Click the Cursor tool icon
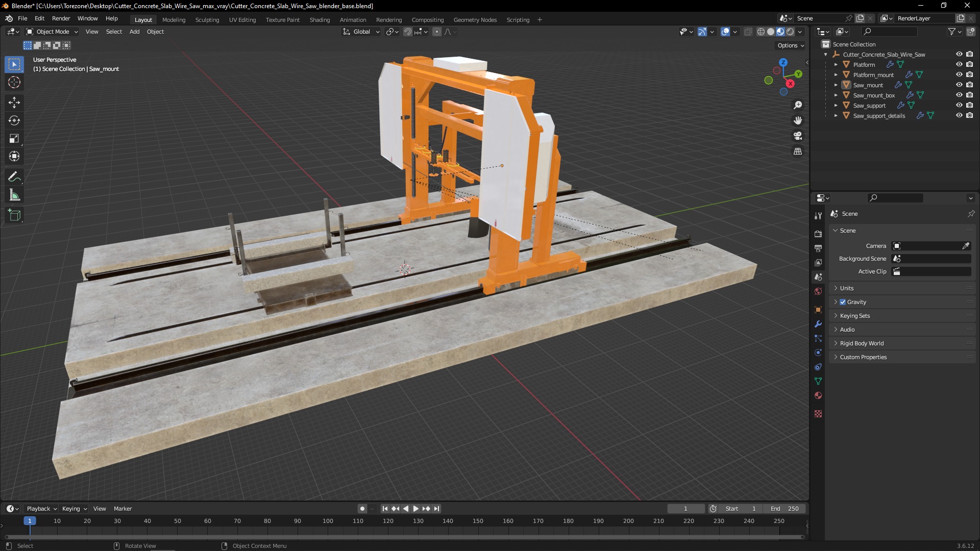 point(15,82)
